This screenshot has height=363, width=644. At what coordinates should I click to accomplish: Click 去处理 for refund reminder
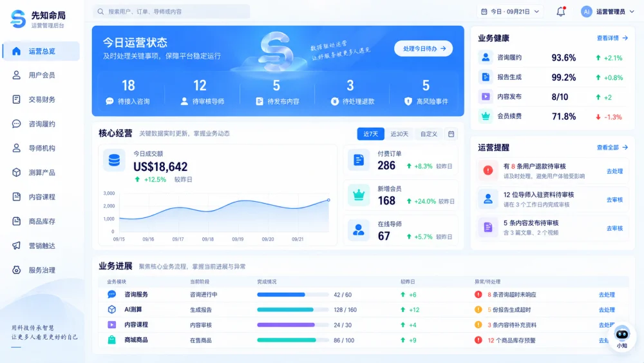pyautogui.click(x=614, y=171)
